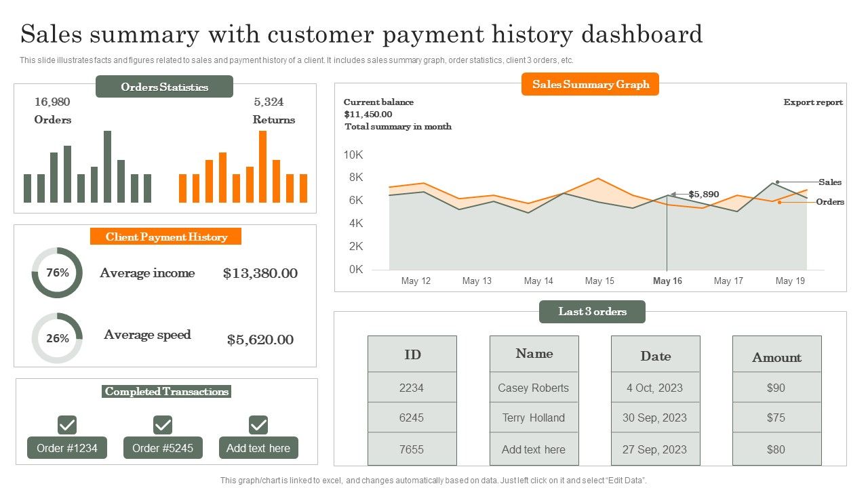Click the Average income label

tap(147, 272)
